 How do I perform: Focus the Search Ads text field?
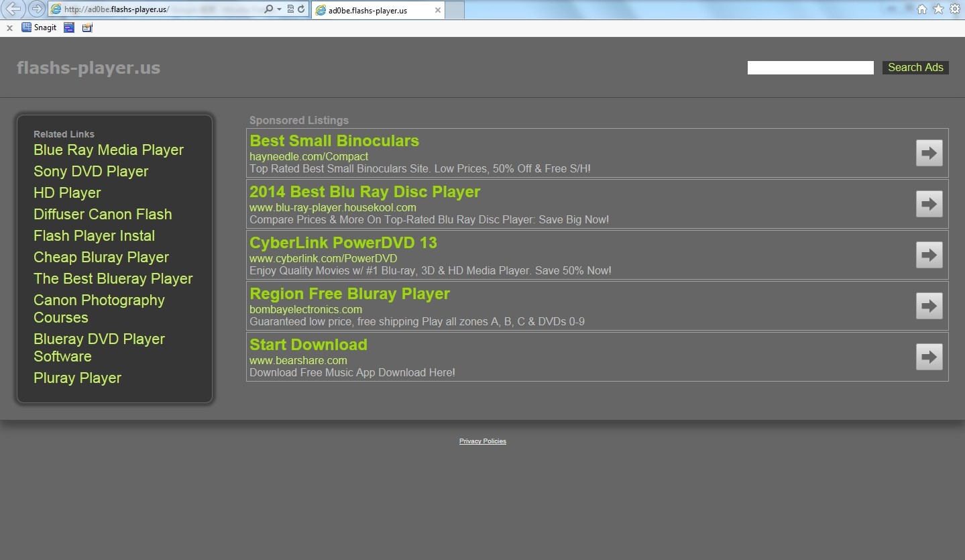tap(811, 68)
